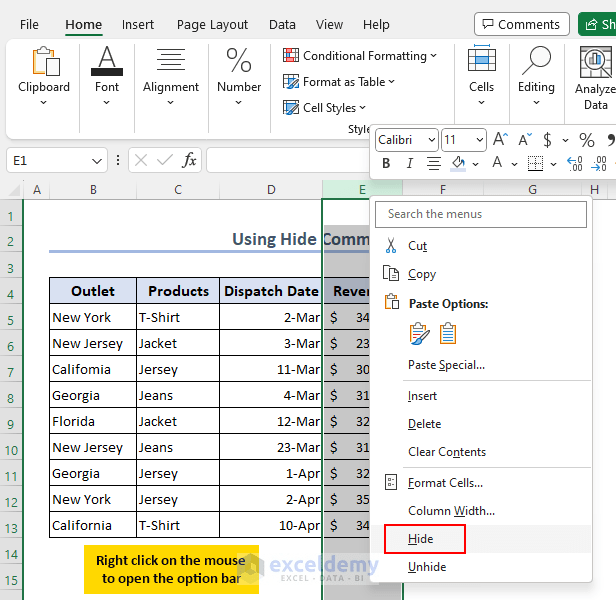Click Decrease Font Size icon
The height and width of the screenshot is (600, 616).
(524, 139)
